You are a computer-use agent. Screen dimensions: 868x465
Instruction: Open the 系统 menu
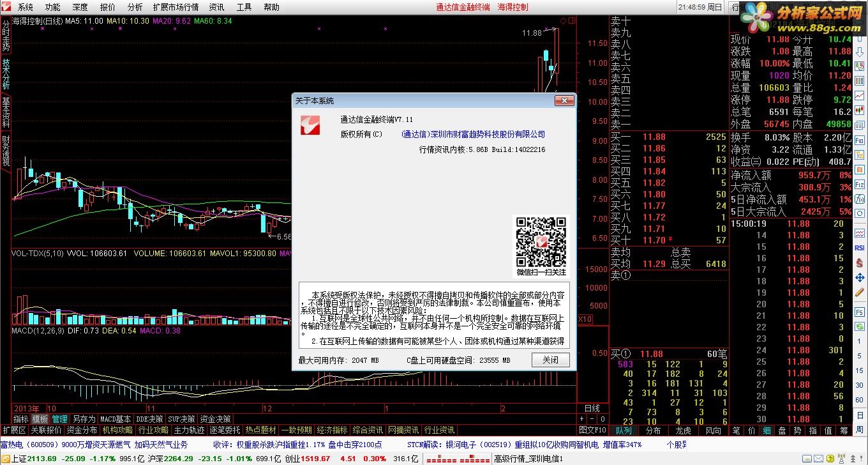click(x=26, y=7)
